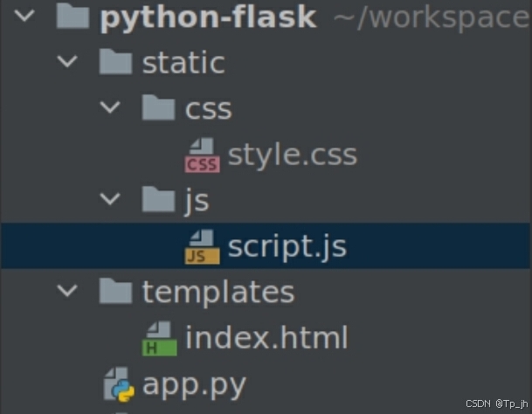Click the Python file icon for app.py
The image size is (532, 414).
tap(119, 384)
